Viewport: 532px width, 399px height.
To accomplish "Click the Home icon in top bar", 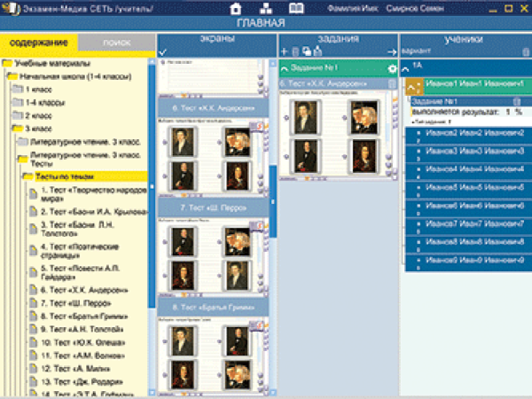I will (236, 8).
